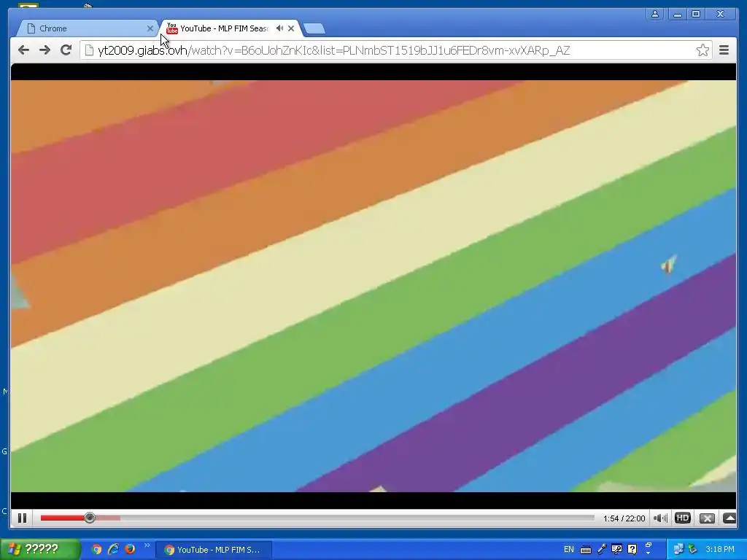
Task: Open the Chrome hamburger menu
Action: [x=724, y=50]
